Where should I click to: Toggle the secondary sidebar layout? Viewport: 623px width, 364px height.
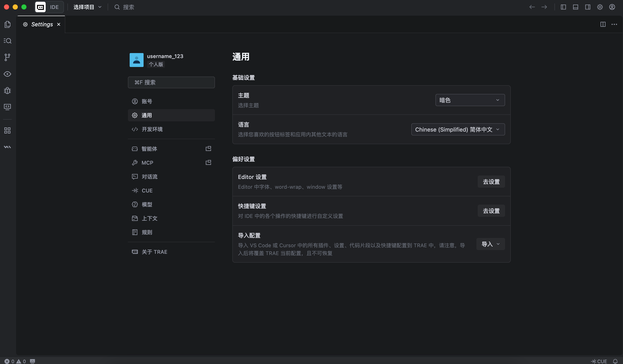588,7
